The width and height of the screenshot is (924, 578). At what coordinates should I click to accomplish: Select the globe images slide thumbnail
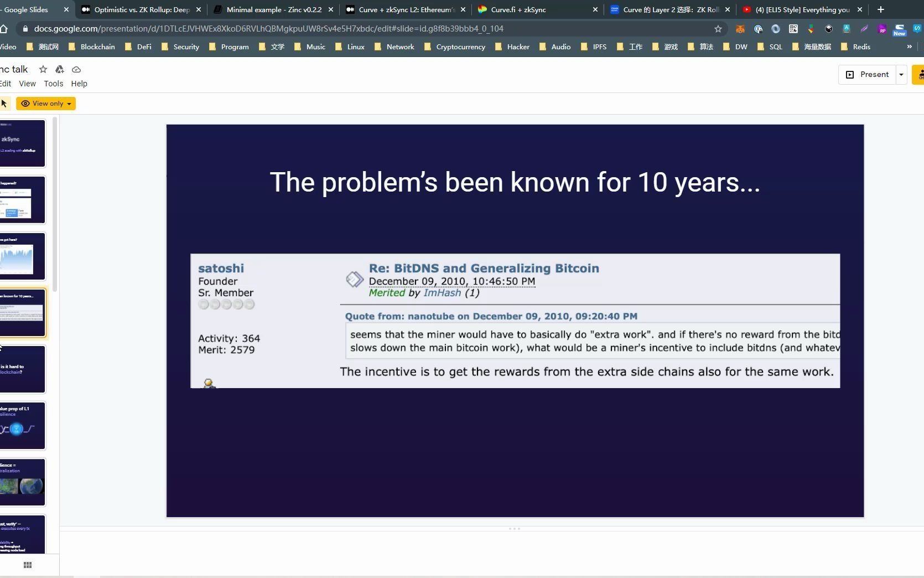pyautogui.click(x=22, y=482)
